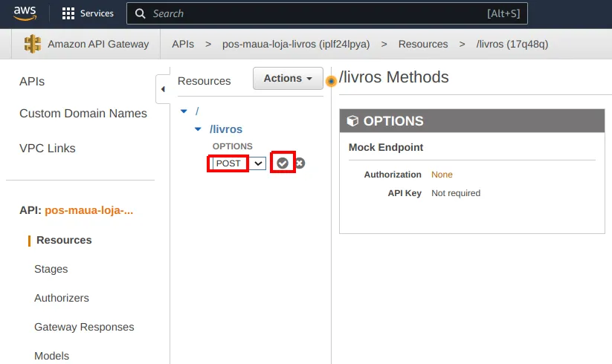Open Authorizers section
The height and width of the screenshot is (364, 612).
pos(62,298)
